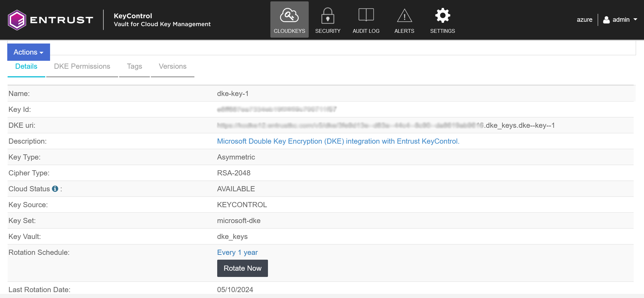Click the Key Source: field label
Viewport: 644px width, 298px height.
(x=28, y=205)
